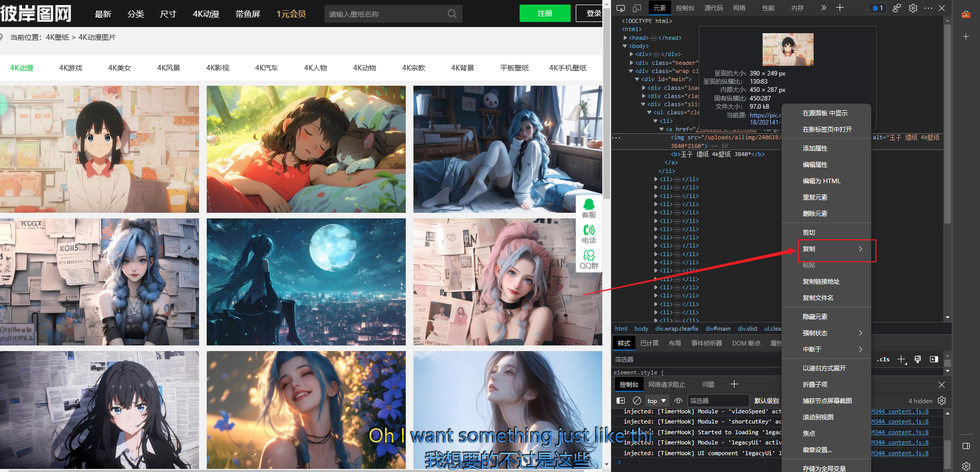Open the red toolbox sidebar icon
The image size is (980, 472).
(966, 14)
